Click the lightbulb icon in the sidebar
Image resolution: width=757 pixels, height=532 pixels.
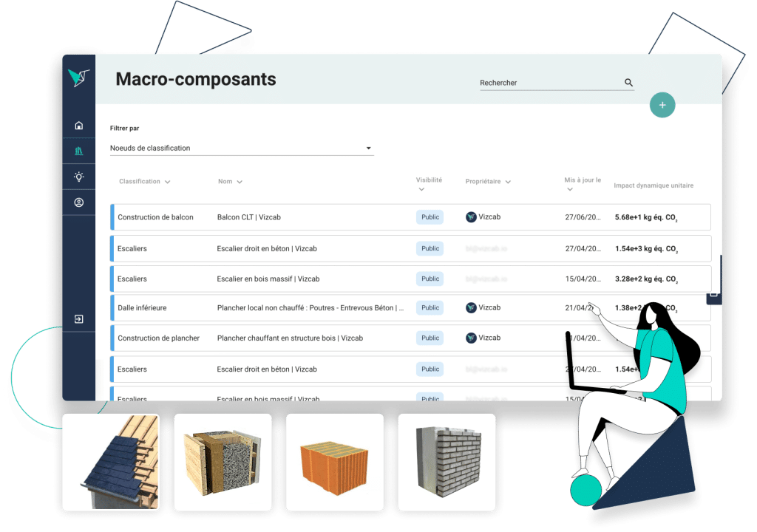pyautogui.click(x=78, y=177)
